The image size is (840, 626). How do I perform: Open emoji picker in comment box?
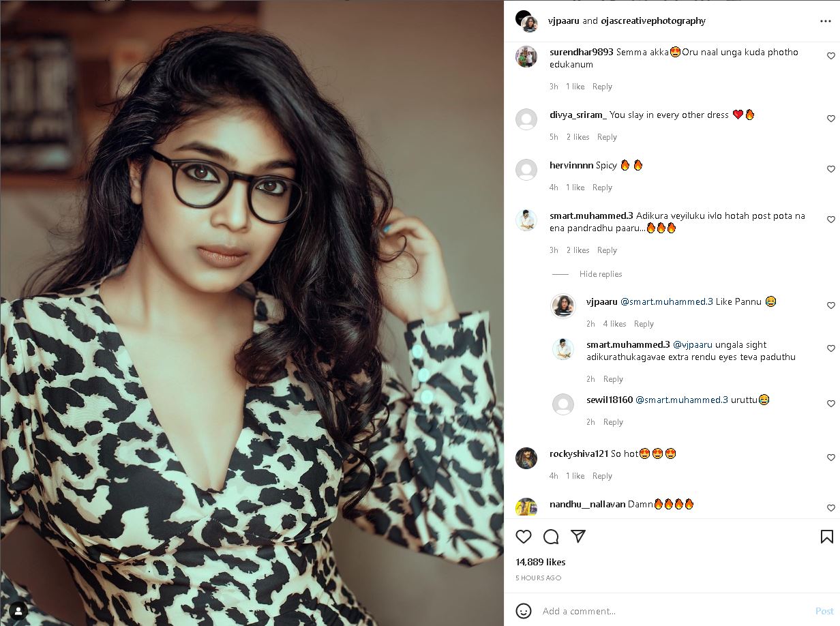point(524,610)
